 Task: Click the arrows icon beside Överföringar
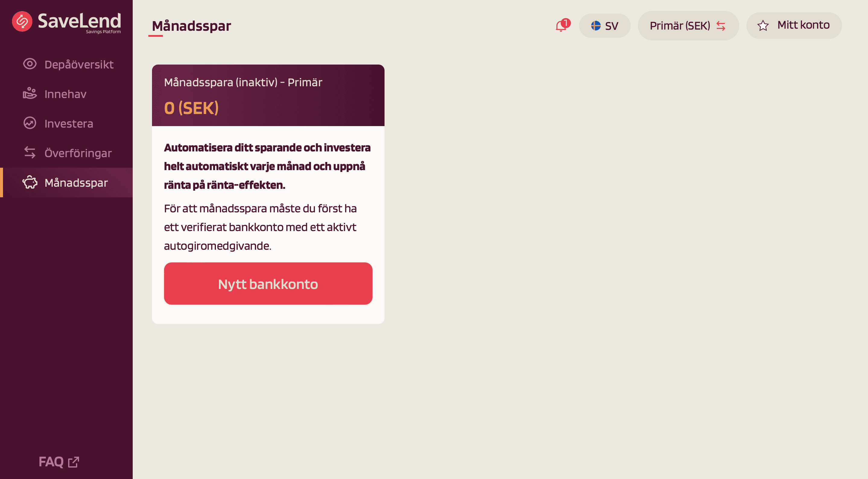30,153
